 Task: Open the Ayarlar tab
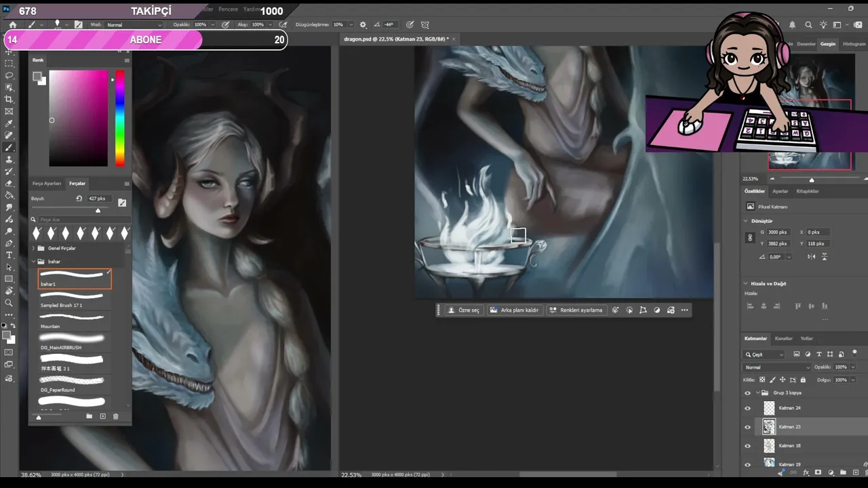(x=781, y=191)
